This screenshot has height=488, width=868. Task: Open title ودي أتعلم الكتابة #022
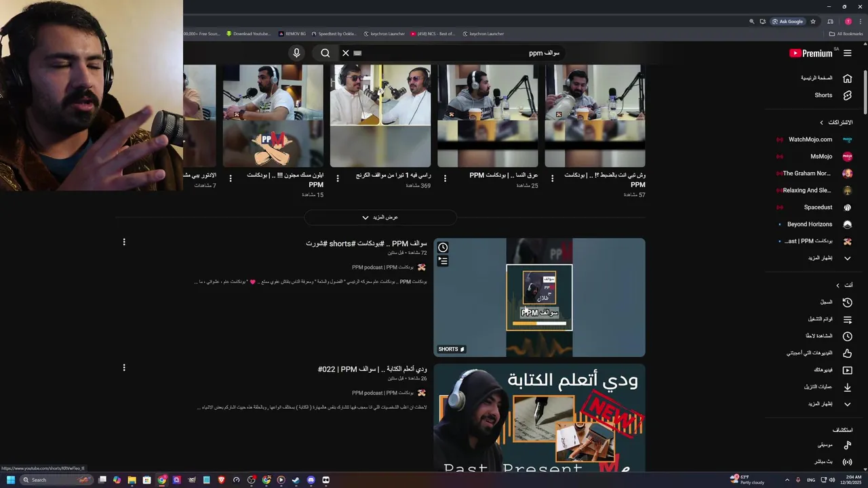tap(372, 369)
